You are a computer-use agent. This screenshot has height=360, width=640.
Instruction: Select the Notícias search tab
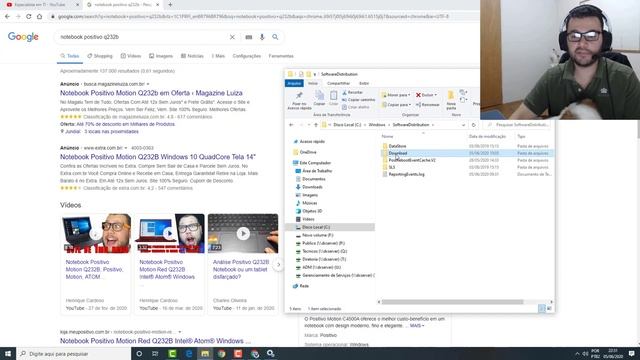point(192,56)
